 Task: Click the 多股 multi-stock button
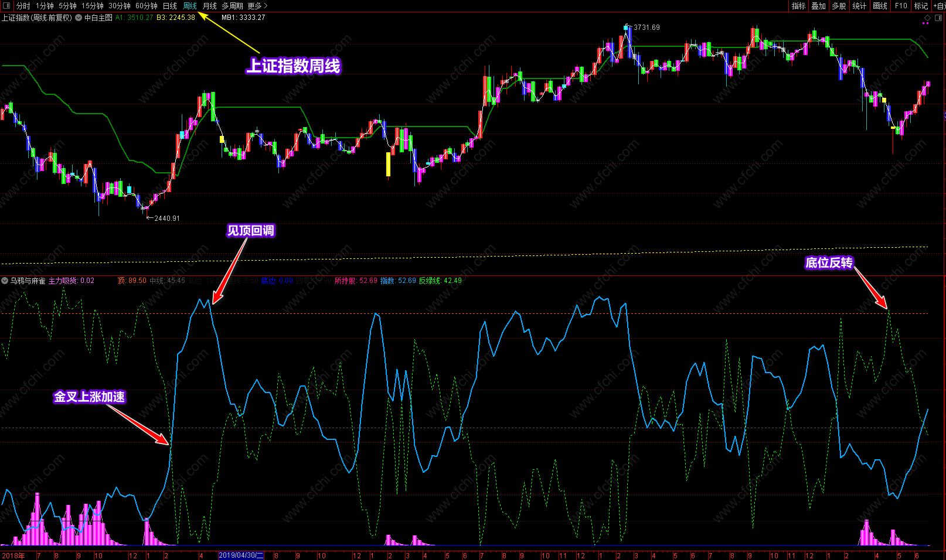point(839,6)
